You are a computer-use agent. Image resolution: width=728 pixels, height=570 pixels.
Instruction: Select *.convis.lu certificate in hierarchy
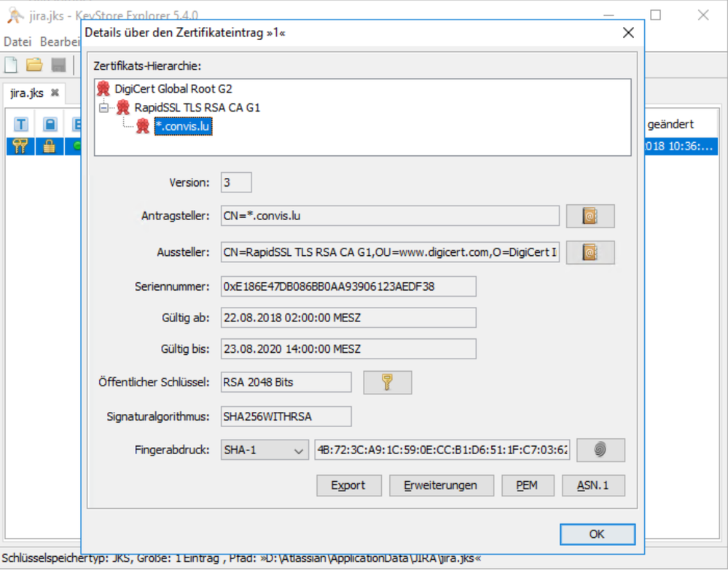coord(184,126)
